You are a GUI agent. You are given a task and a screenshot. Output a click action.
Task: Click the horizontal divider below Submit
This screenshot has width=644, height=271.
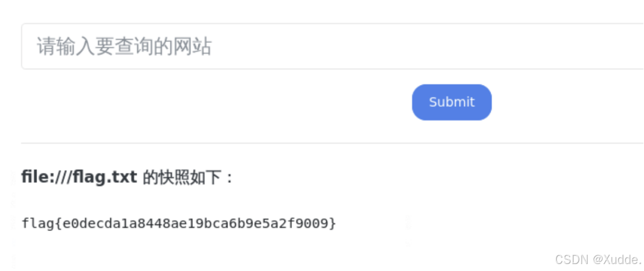(332, 143)
